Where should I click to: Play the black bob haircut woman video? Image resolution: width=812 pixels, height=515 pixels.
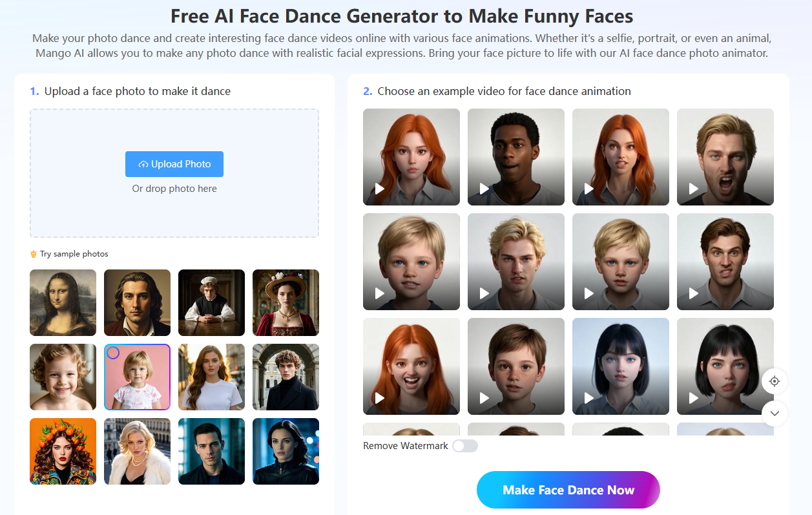[725, 366]
